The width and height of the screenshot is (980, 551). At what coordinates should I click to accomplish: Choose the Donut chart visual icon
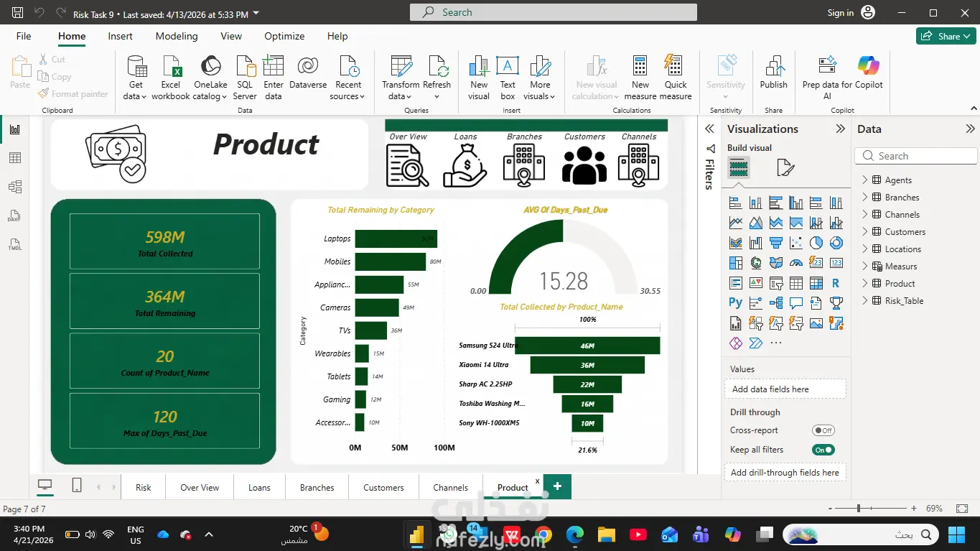click(836, 243)
